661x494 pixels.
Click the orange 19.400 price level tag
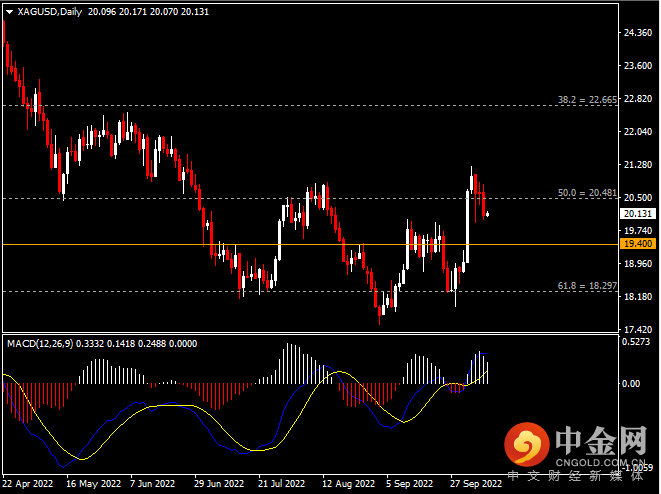[x=638, y=244]
